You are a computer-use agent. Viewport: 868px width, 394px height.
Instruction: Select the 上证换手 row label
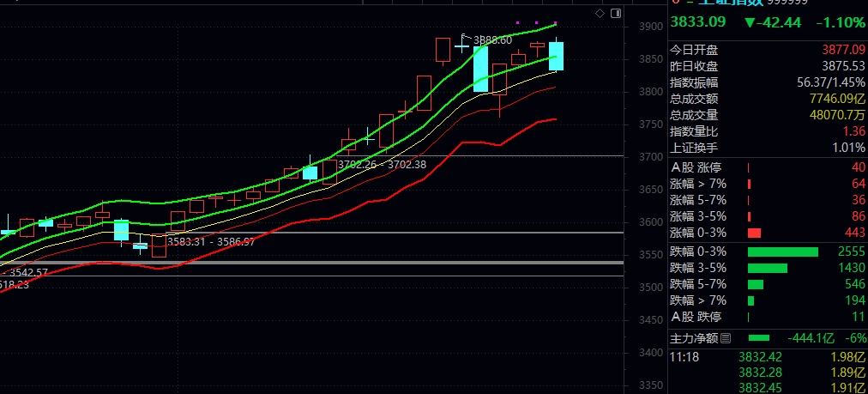click(694, 148)
